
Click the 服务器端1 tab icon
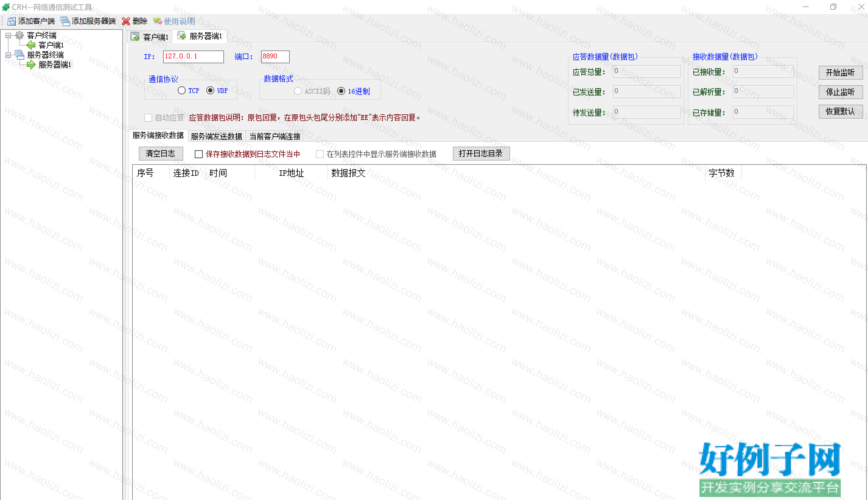click(x=181, y=36)
